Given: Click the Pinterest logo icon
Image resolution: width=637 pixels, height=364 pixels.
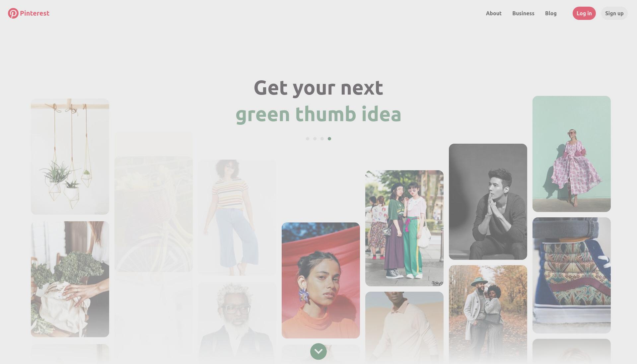Looking at the screenshot, I should point(13,13).
